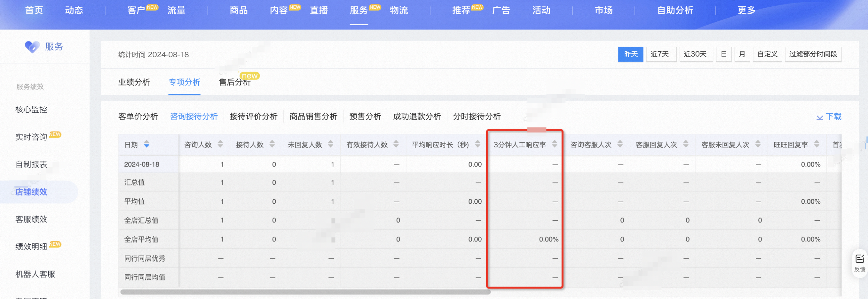868x299 pixels.
Task: Sort by 旺旺回复率 column arrow
Action: click(817, 144)
